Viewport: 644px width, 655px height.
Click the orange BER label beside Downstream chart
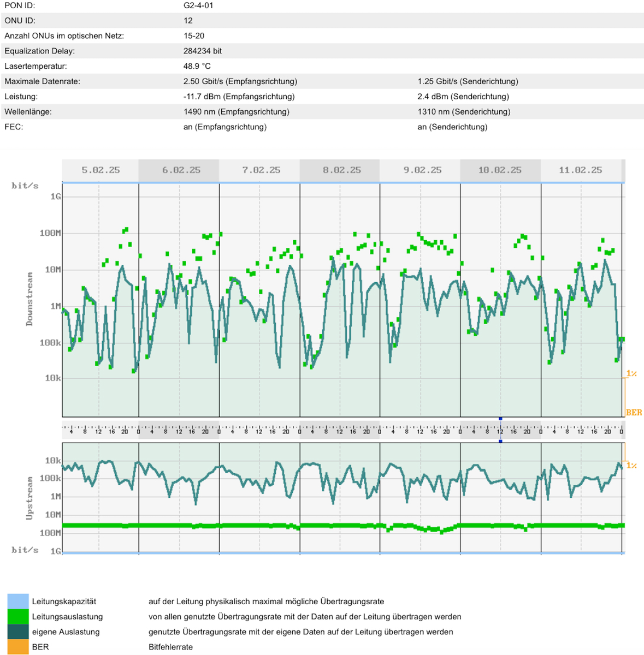pos(634,413)
